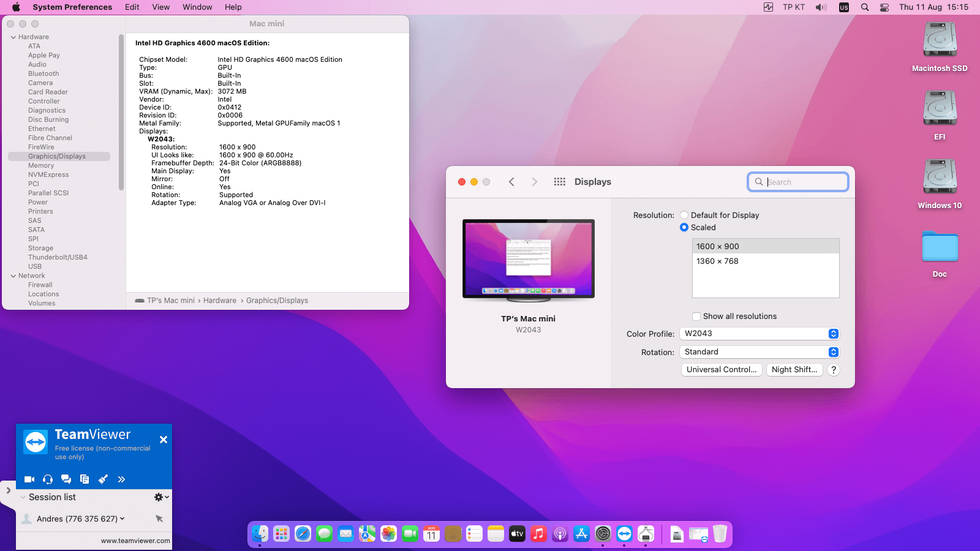Click the Displays help question mark button

click(x=833, y=370)
